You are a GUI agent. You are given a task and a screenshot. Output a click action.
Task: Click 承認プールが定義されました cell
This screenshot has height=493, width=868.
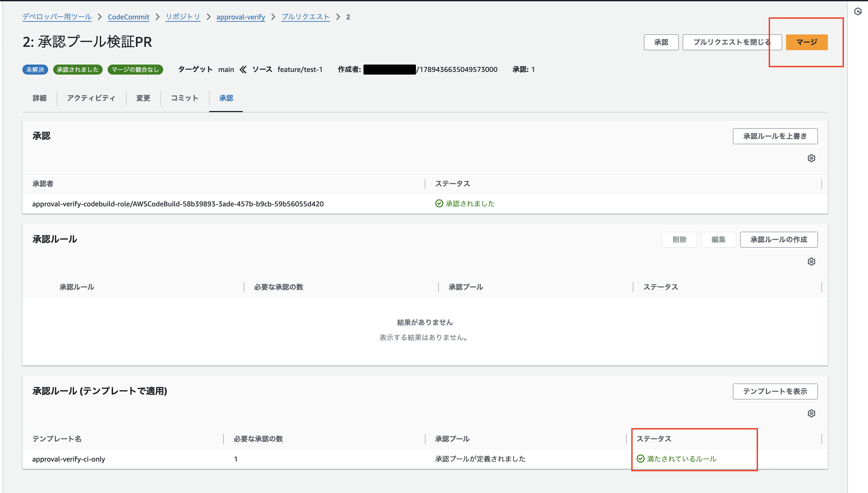480,459
